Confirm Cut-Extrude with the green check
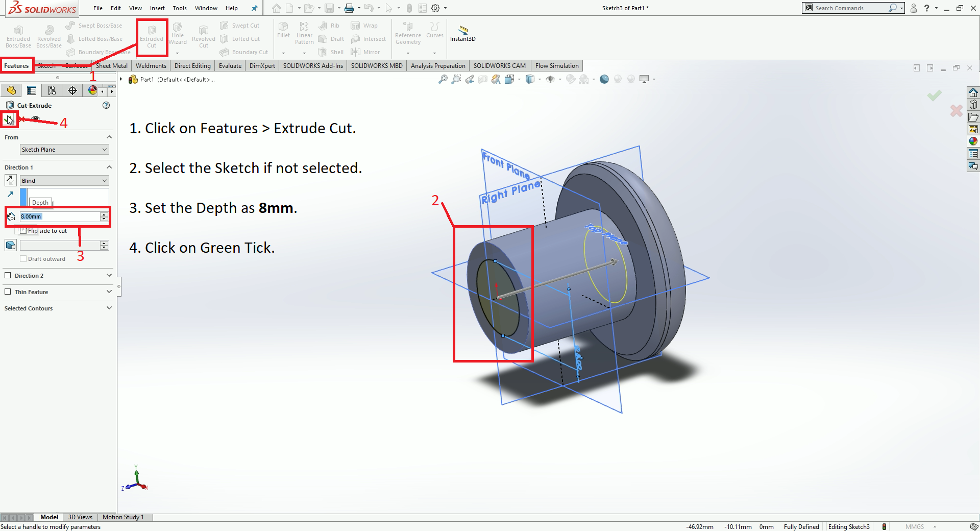The image size is (980, 531). click(x=9, y=119)
